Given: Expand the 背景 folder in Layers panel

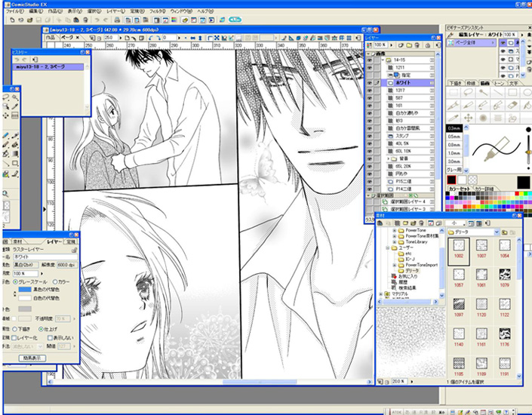Looking at the screenshot, I should (x=389, y=158).
